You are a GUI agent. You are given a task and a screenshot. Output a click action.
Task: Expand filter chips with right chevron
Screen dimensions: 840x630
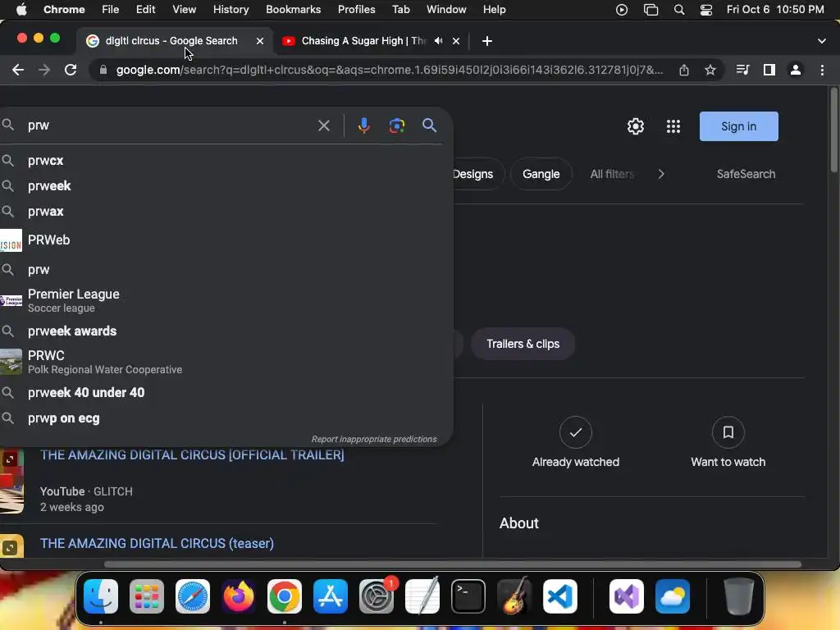661,174
